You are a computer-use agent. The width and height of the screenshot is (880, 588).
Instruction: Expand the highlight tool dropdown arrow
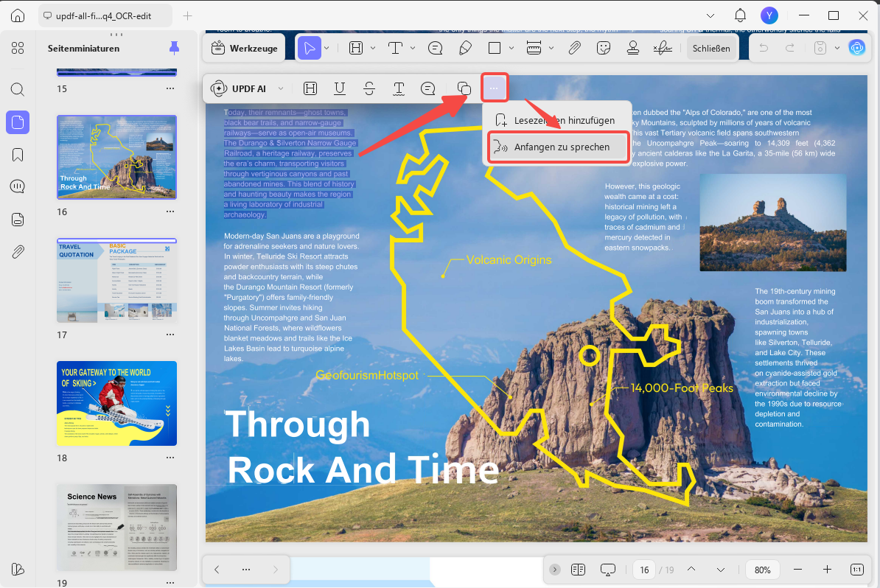point(373,48)
